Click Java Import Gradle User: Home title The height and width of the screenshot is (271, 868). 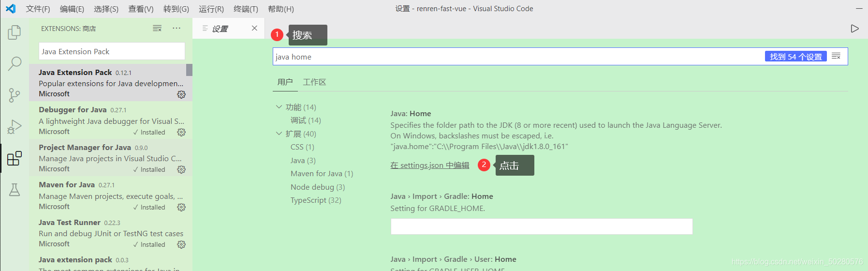pyautogui.click(x=453, y=259)
